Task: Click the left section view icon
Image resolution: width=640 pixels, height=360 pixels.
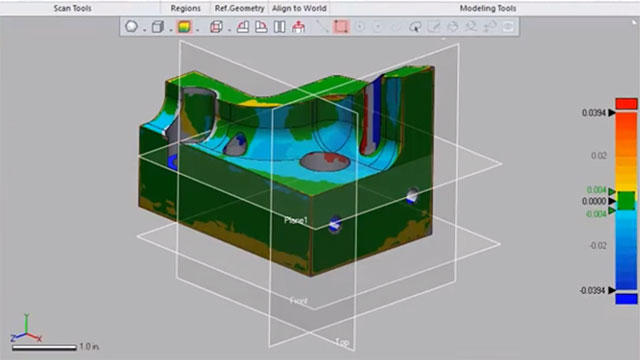Action: [243, 27]
